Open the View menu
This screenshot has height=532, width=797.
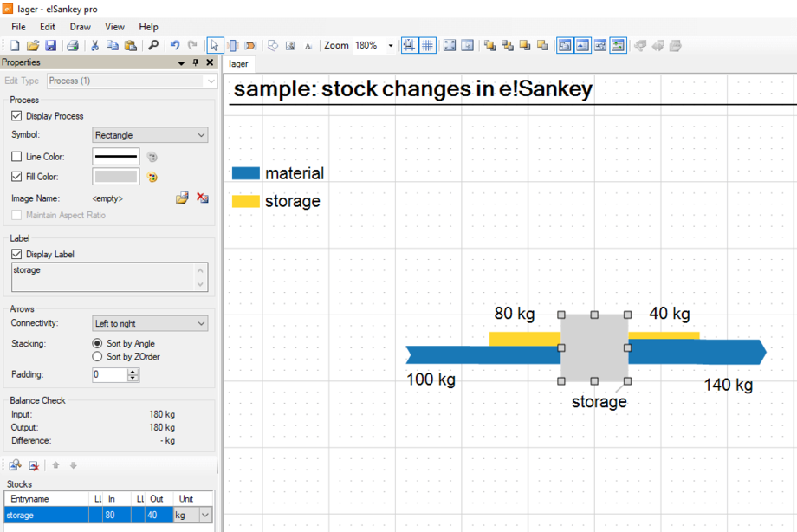(114, 27)
